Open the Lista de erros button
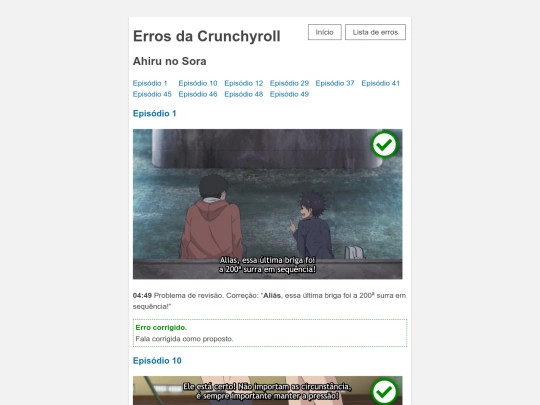 pos(375,32)
